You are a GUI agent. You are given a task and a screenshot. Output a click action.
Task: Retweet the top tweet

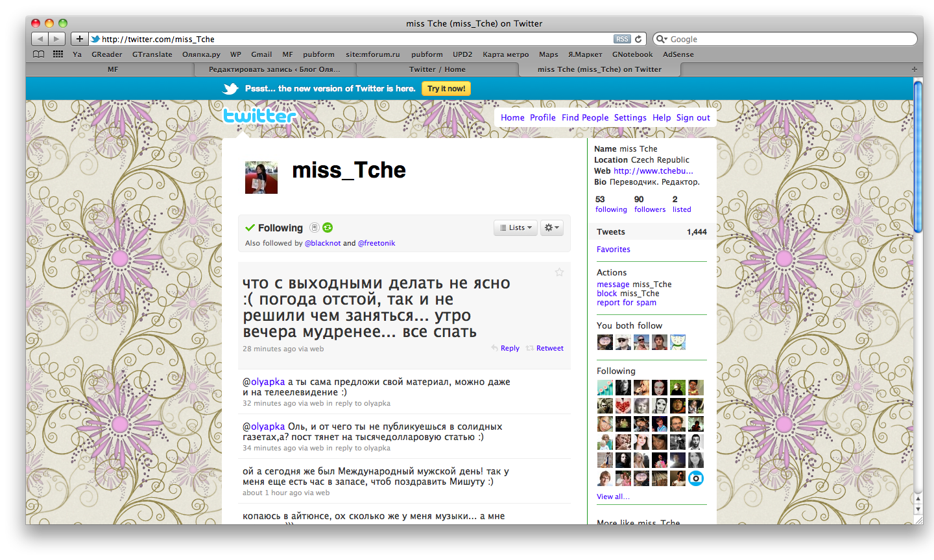tap(545, 348)
